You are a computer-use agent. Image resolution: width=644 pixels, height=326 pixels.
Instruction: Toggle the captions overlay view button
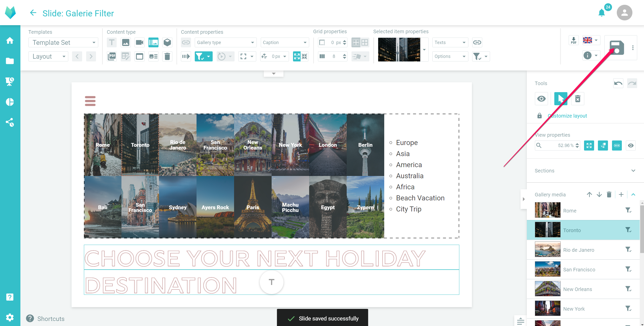[x=617, y=146]
